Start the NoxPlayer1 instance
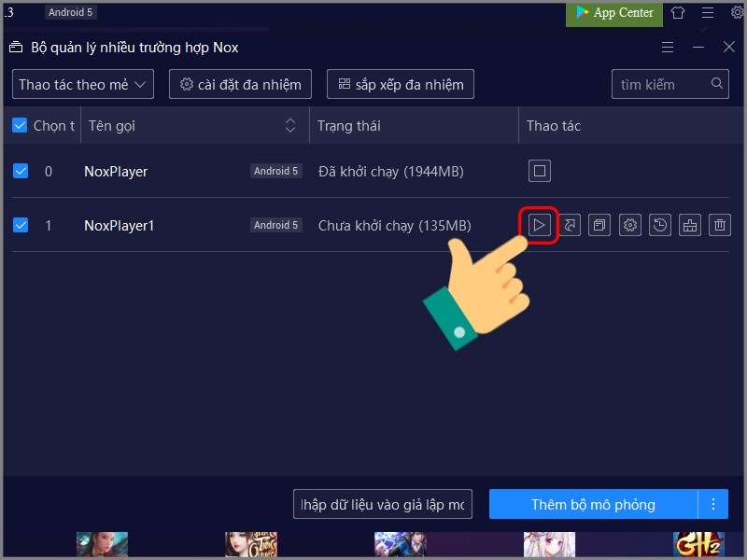 click(539, 225)
